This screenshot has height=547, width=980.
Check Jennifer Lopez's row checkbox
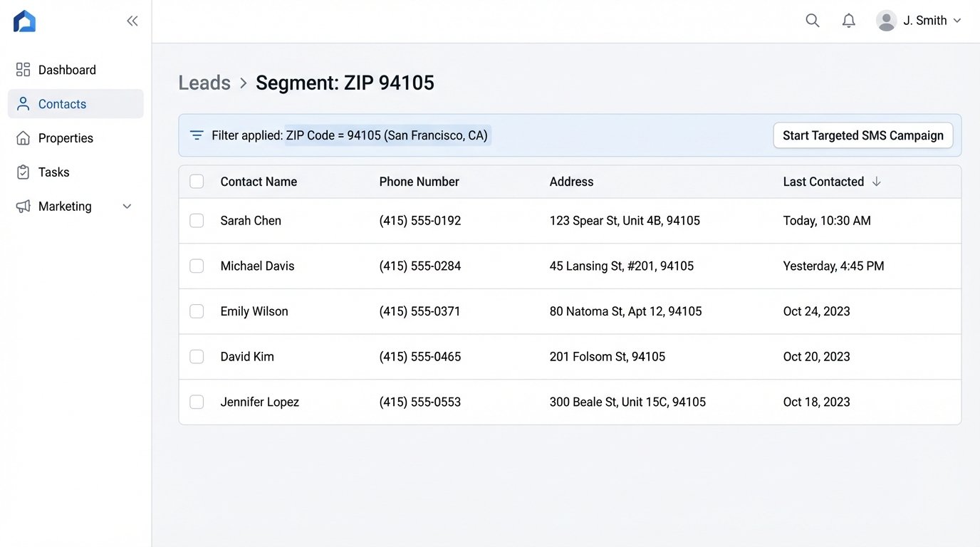[197, 402]
